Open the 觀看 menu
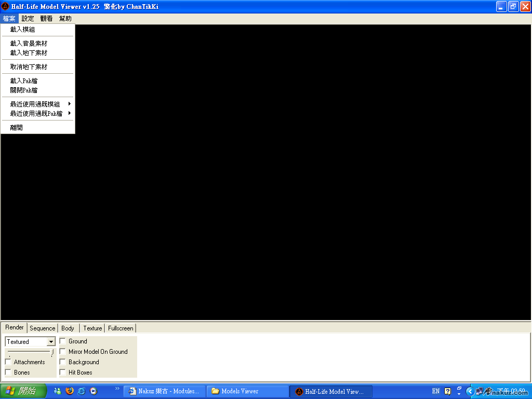 coord(46,19)
